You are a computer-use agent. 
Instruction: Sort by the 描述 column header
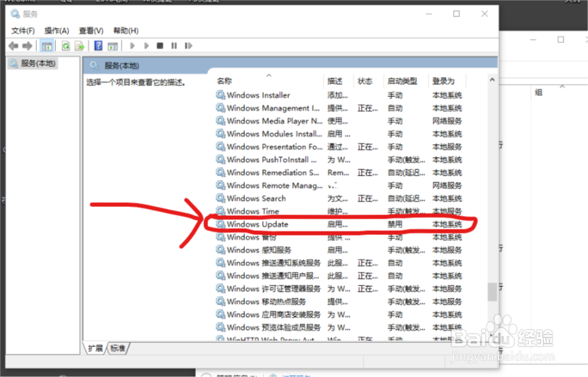(334, 81)
